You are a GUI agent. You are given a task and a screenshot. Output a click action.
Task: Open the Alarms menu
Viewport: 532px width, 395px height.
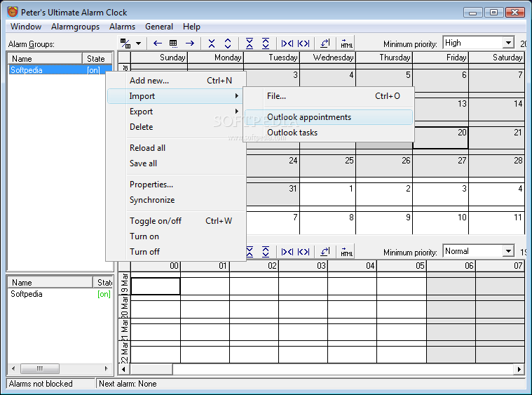pyautogui.click(x=122, y=27)
